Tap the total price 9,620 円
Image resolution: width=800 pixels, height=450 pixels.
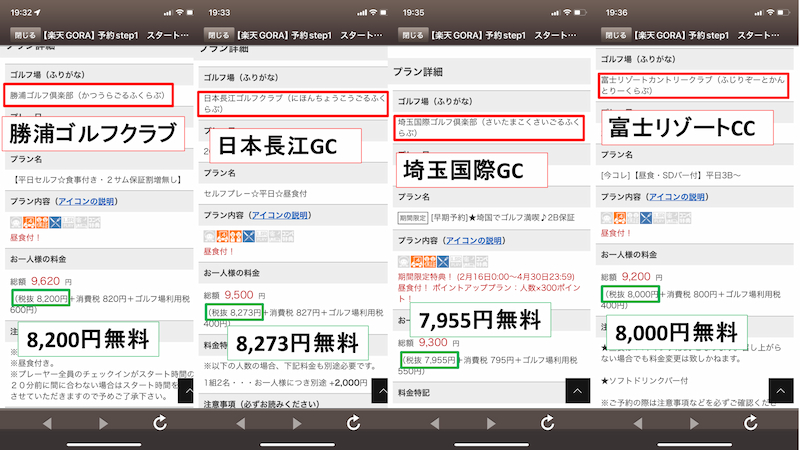41,281
